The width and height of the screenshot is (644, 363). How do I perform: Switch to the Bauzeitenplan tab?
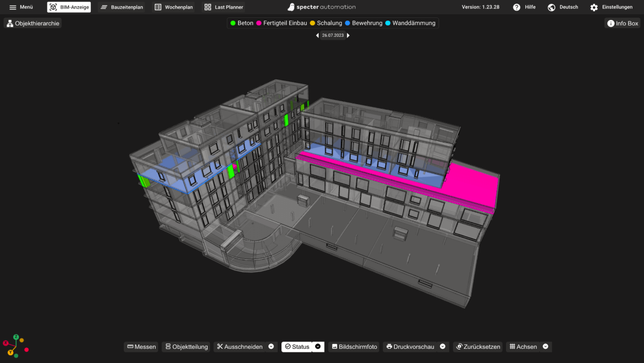(122, 7)
